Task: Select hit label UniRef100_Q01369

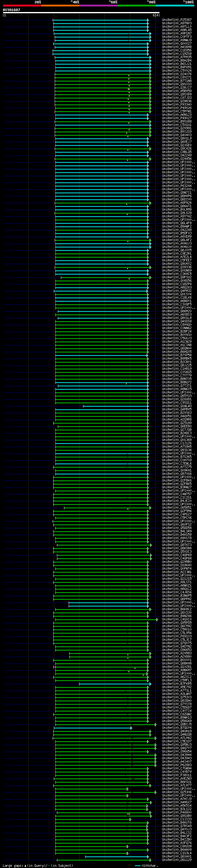Action: coord(177,440)
